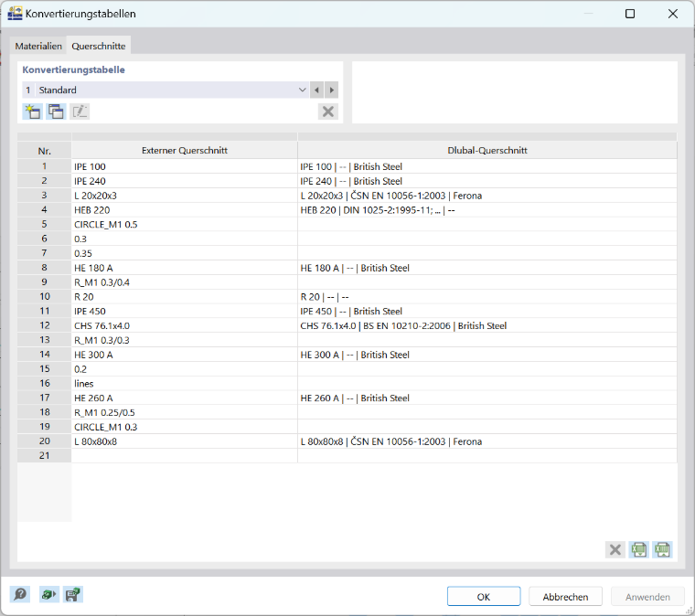
Task: Click the Externer Querschnitt column header
Action: coord(185,151)
